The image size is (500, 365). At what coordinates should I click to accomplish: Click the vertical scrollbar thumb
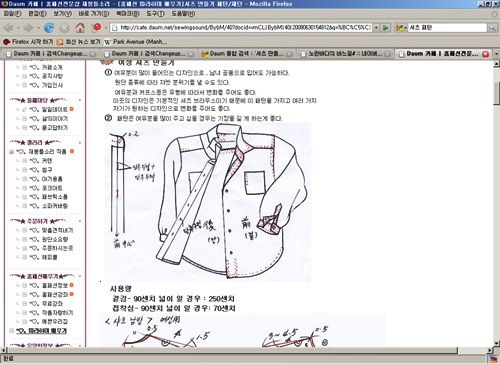(497, 93)
